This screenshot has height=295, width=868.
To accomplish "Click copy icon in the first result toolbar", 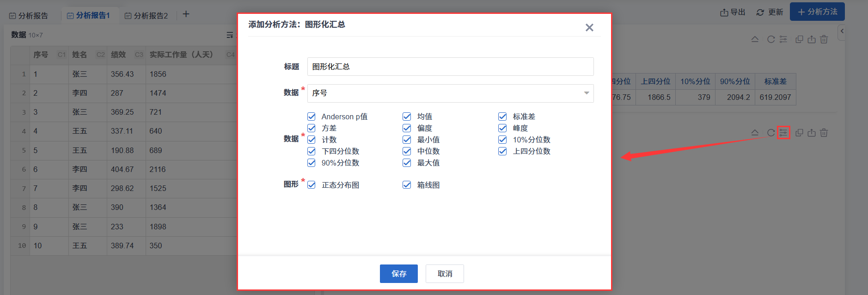I will (799, 40).
